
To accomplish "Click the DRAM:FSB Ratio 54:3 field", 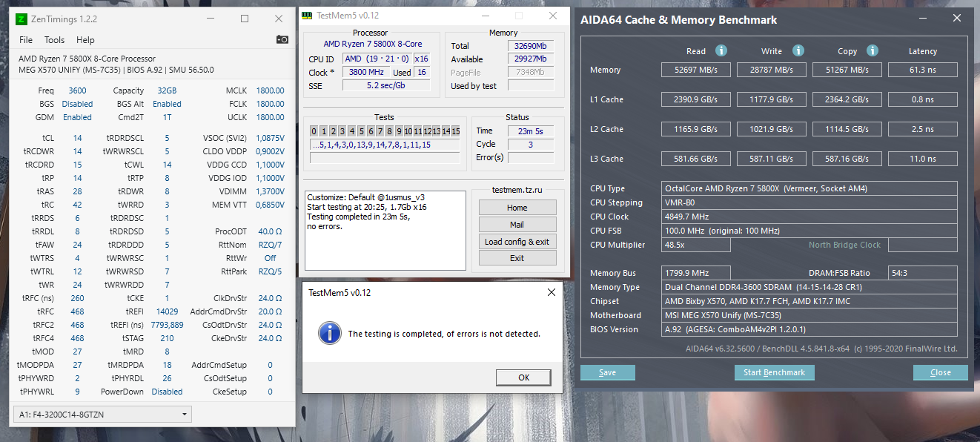I will (923, 273).
